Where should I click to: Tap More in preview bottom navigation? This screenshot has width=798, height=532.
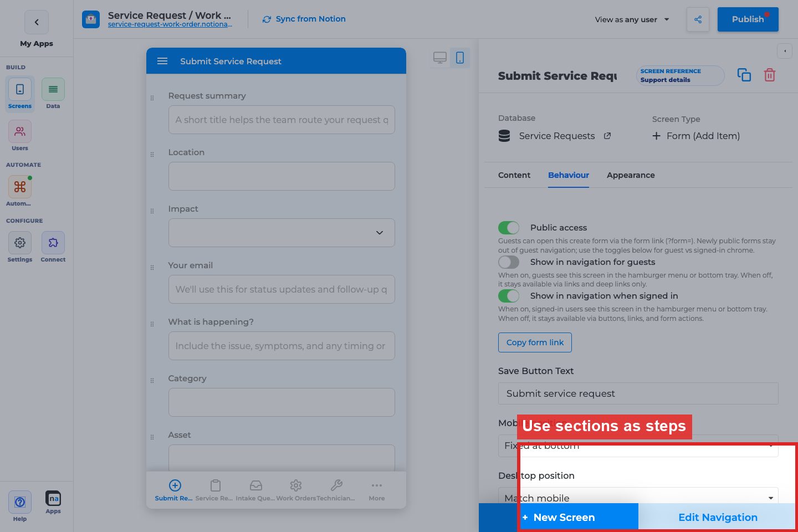377,490
